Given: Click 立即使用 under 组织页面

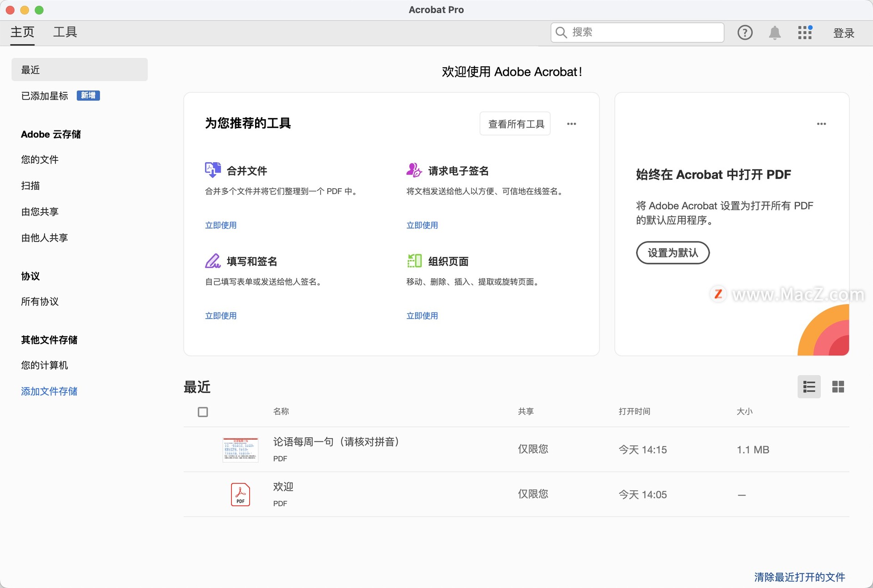Looking at the screenshot, I should point(422,316).
